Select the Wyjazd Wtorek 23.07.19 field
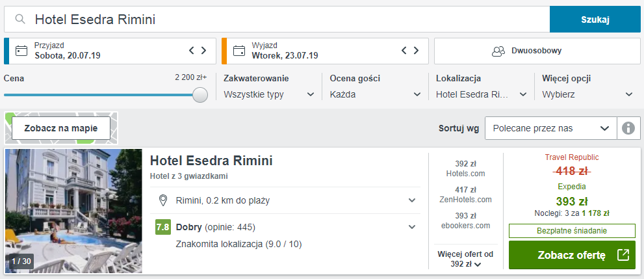 click(x=325, y=51)
